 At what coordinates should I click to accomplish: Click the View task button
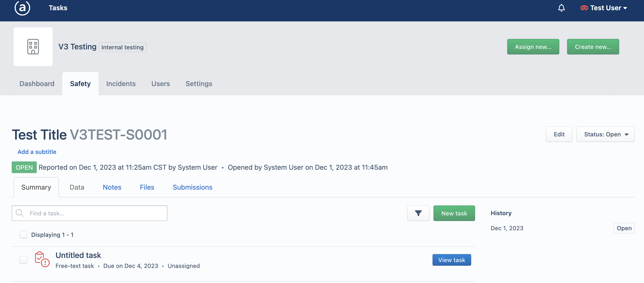(451, 260)
